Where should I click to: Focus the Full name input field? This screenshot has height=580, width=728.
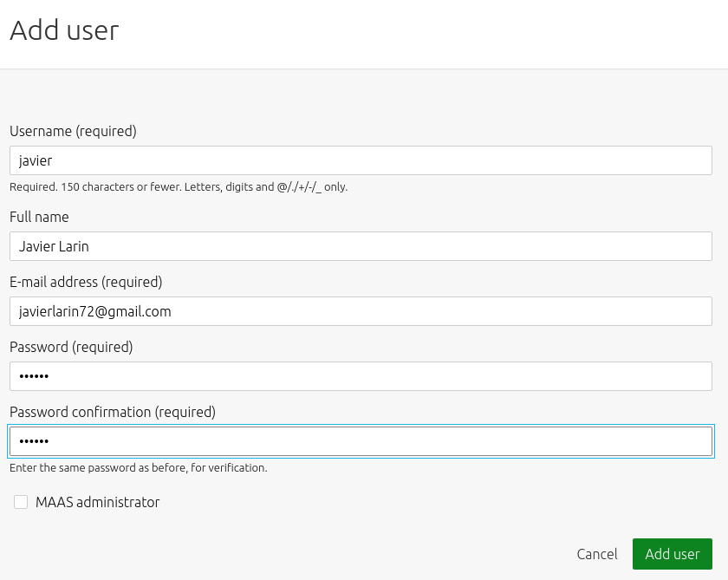tap(361, 246)
